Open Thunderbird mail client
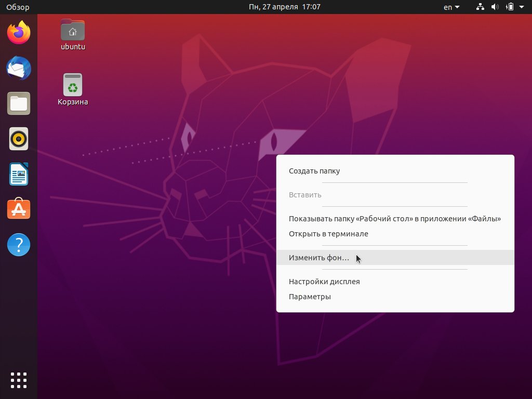Image resolution: width=532 pixels, height=399 pixels. 19,68
